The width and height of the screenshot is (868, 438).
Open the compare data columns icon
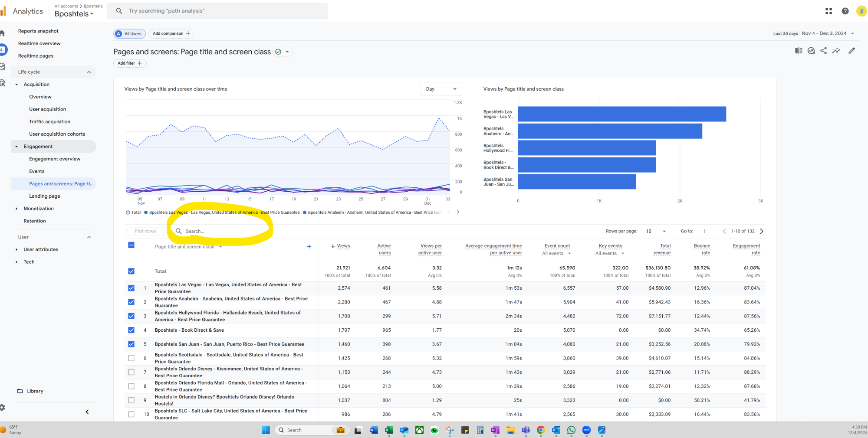coord(798,51)
